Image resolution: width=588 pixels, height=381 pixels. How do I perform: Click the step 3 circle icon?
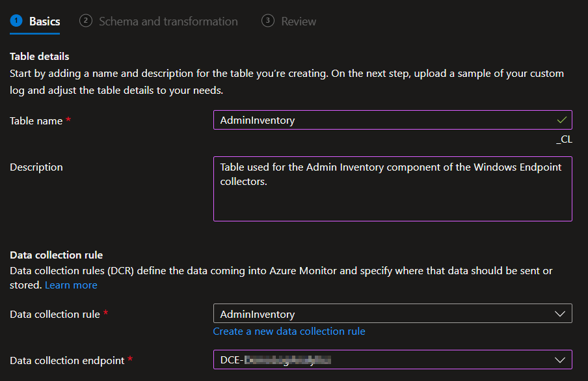click(268, 21)
